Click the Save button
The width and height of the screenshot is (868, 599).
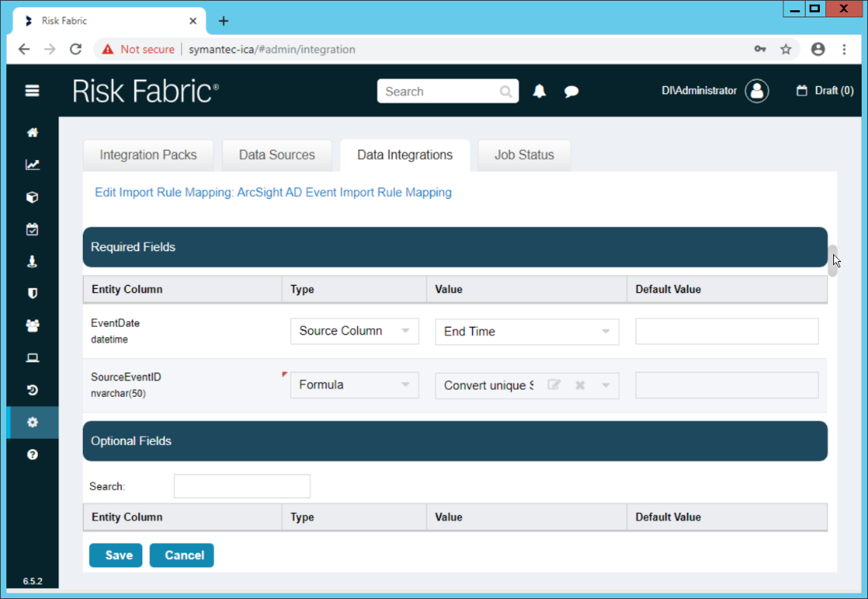click(116, 555)
